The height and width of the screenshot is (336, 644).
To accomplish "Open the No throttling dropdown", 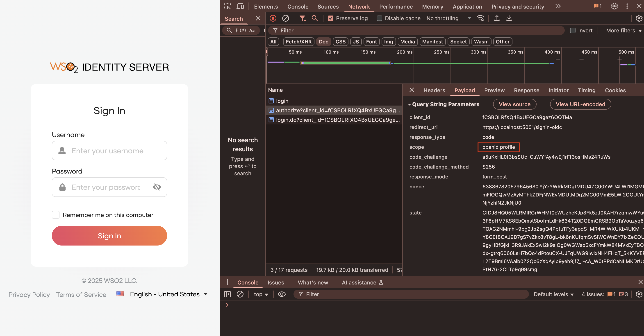I will pyautogui.click(x=449, y=18).
